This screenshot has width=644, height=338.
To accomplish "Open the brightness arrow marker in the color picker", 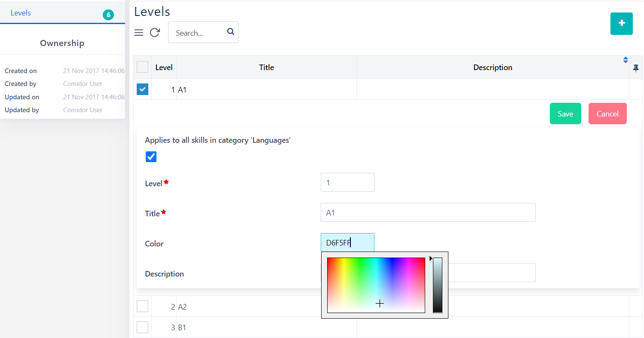I will pos(431,258).
